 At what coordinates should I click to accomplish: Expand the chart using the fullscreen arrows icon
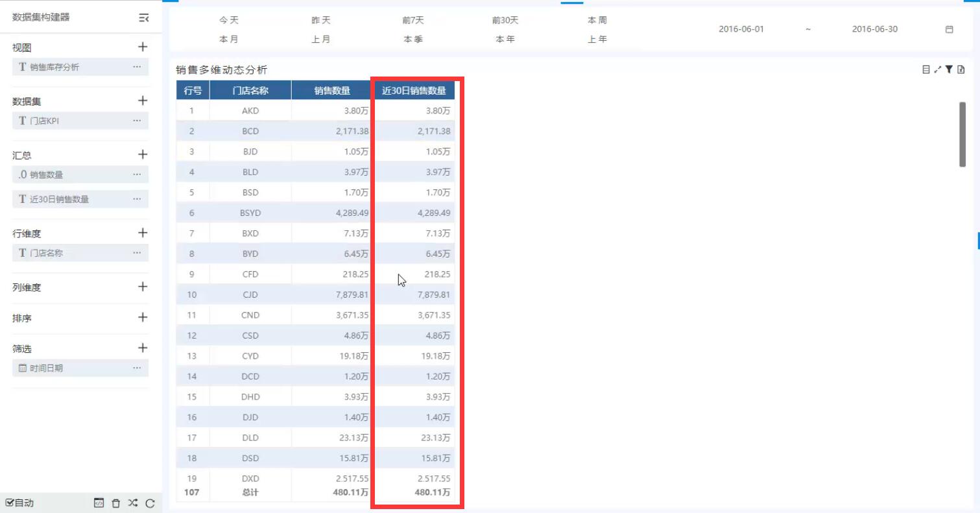point(938,69)
